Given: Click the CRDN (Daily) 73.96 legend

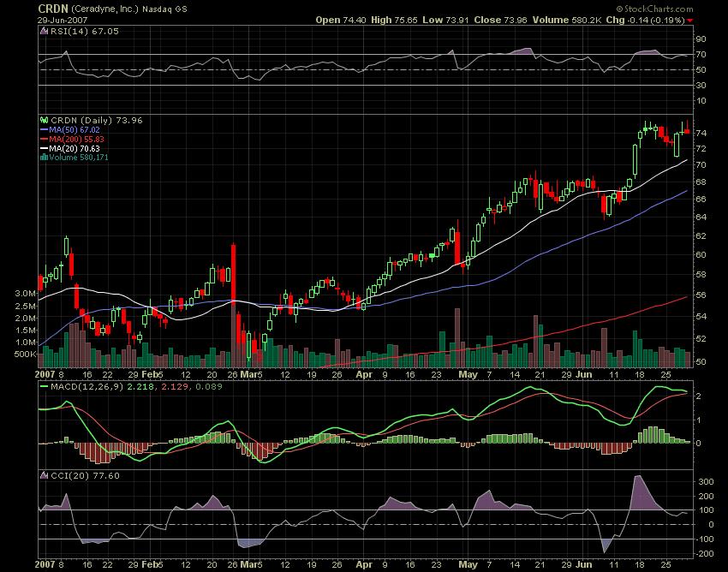Looking at the screenshot, I should point(97,120).
